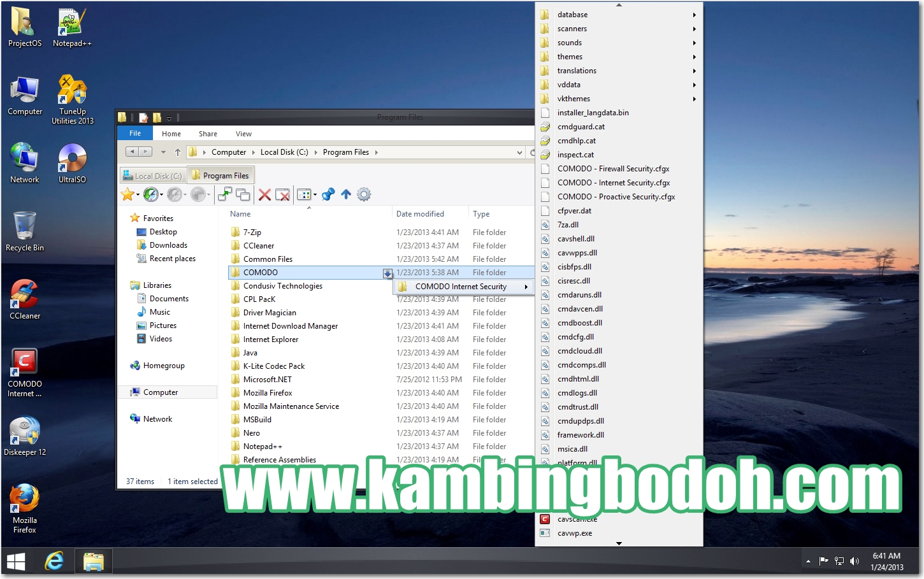Click the clone tab icon with green arrow
This screenshot has width=924, height=579.
[x=225, y=194]
